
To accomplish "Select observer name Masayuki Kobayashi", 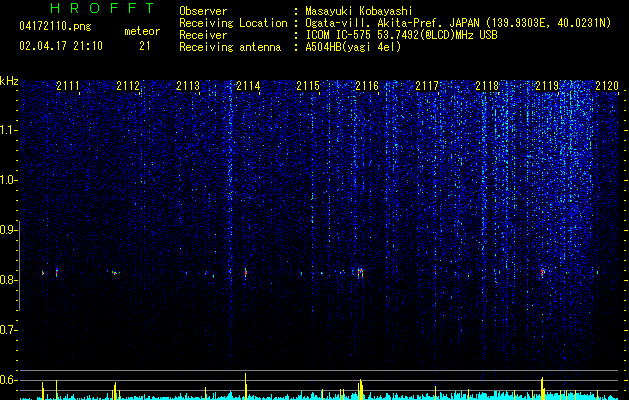I will [x=359, y=11].
